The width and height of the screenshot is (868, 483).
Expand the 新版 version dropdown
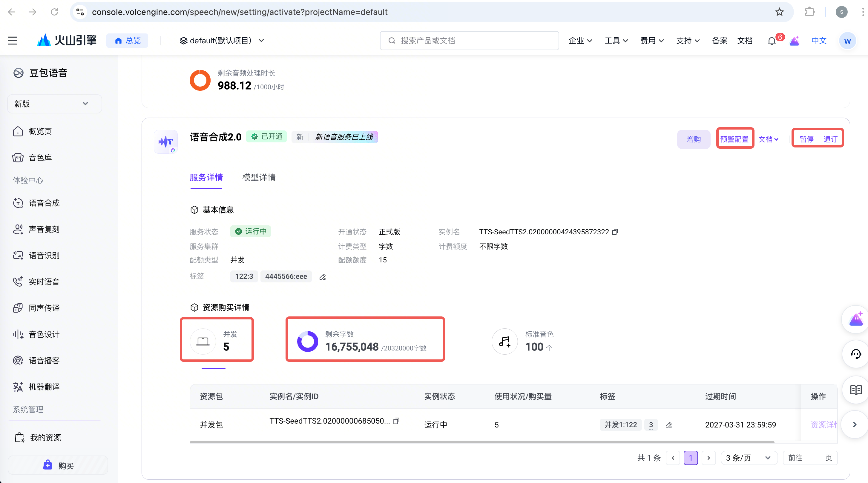pyautogui.click(x=55, y=104)
